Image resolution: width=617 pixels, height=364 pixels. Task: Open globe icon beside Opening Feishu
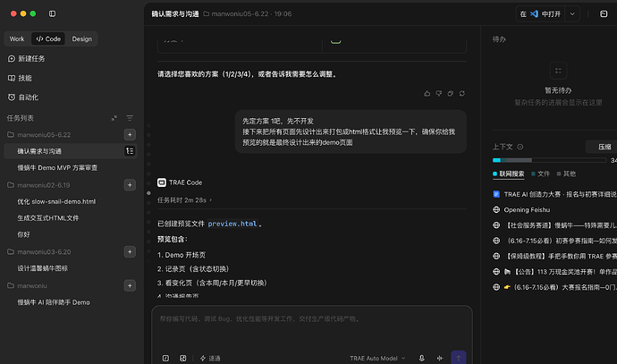point(496,210)
